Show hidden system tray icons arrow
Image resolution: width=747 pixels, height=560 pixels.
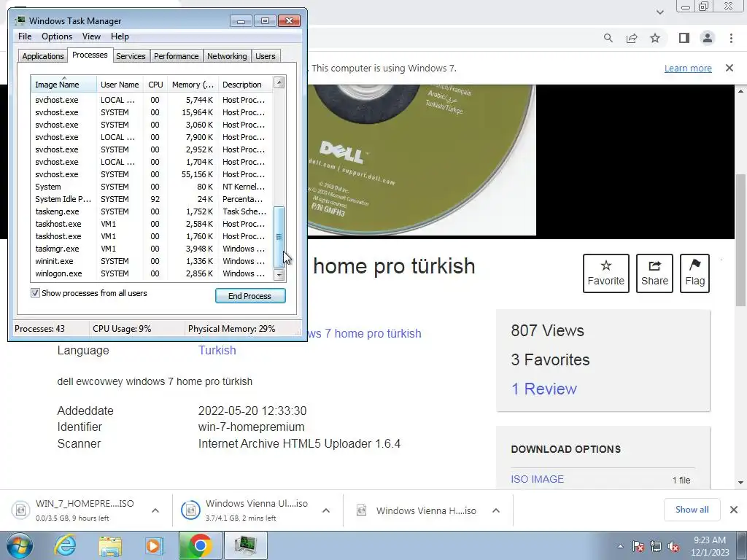pyautogui.click(x=620, y=546)
